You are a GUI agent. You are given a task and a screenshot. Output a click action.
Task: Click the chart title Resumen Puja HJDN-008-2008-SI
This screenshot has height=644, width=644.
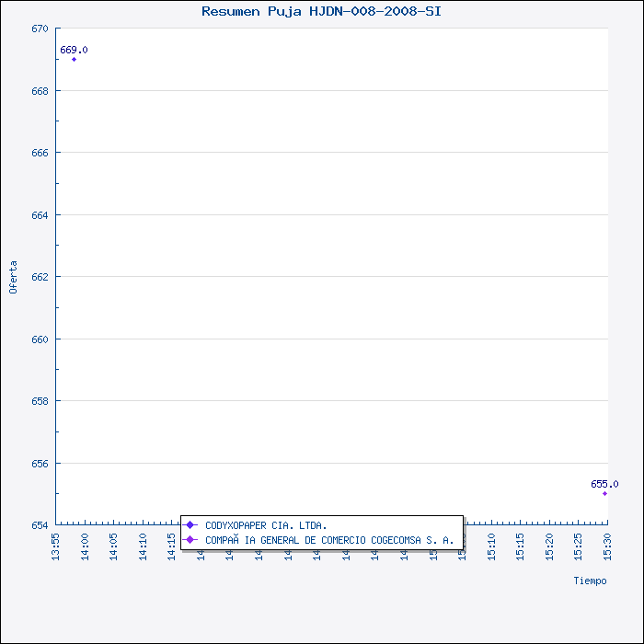321,11
